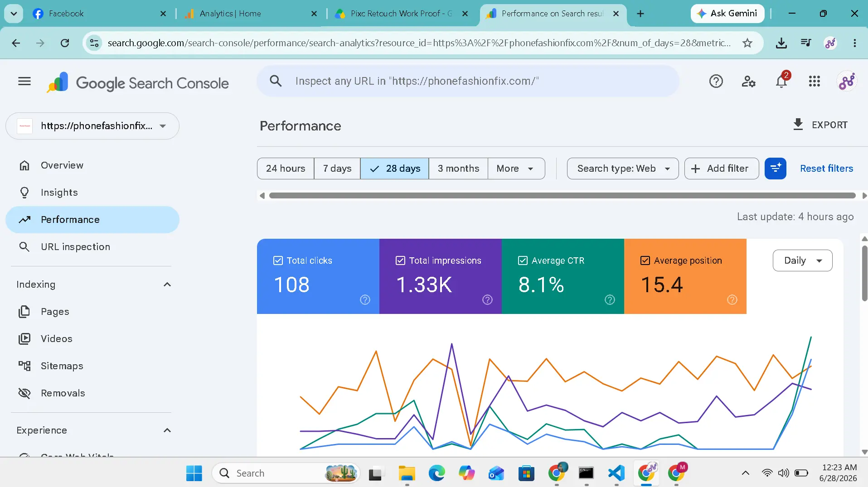Open Pages under Indexing
This screenshot has width=868, height=487.
(x=92, y=312)
